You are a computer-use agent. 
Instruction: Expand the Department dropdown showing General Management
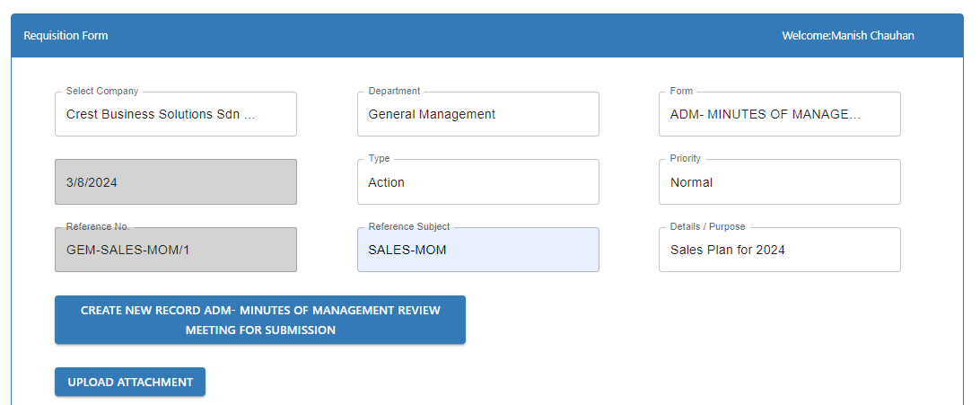477,115
